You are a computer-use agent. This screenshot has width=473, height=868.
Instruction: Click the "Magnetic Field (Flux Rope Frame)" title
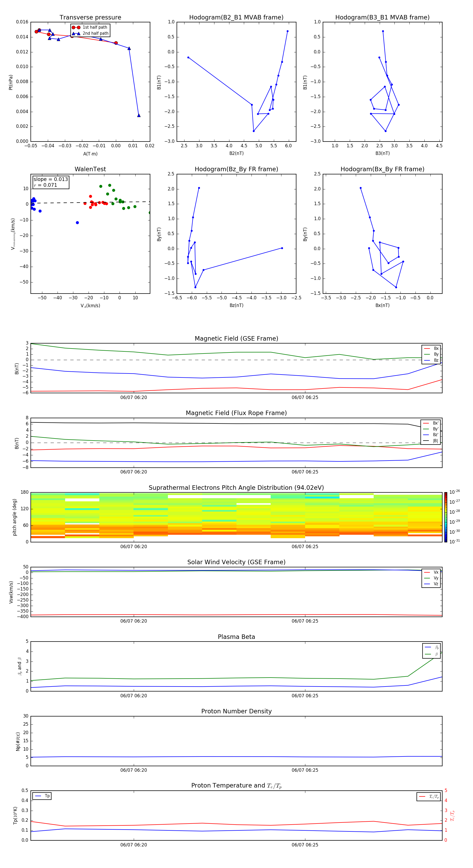(236, 413)
